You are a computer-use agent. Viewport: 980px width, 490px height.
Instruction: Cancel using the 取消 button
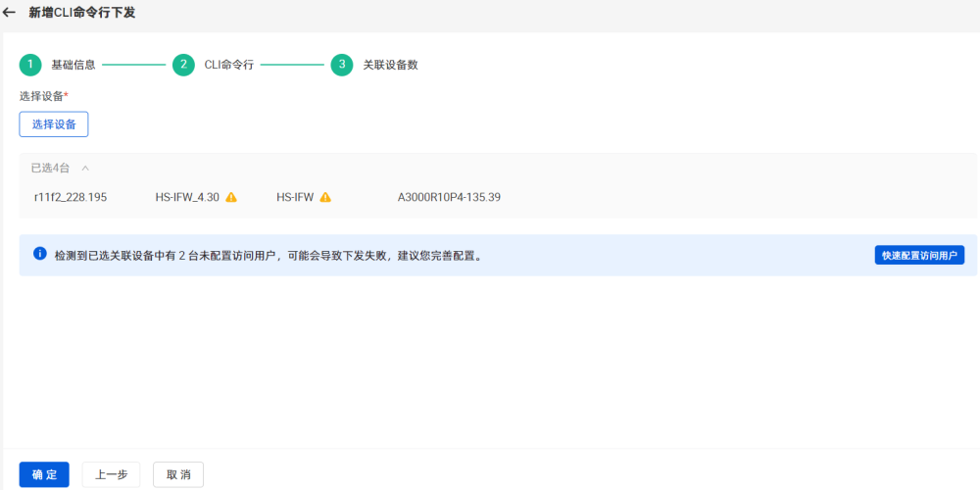pos(178,474)
